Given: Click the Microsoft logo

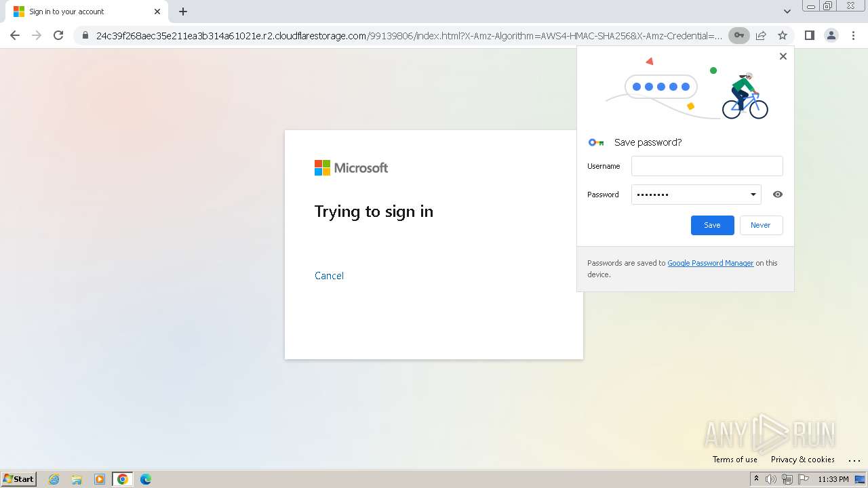Looking at the screenshot, I should click(351, 167).
